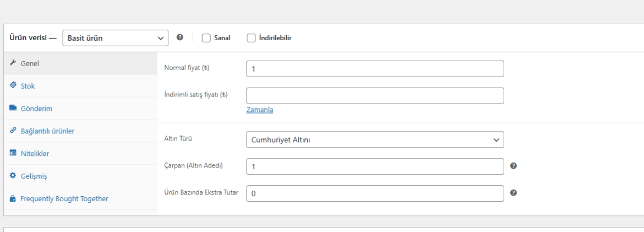
Task: Click help icon next to product type
Action: click(180, 37)
